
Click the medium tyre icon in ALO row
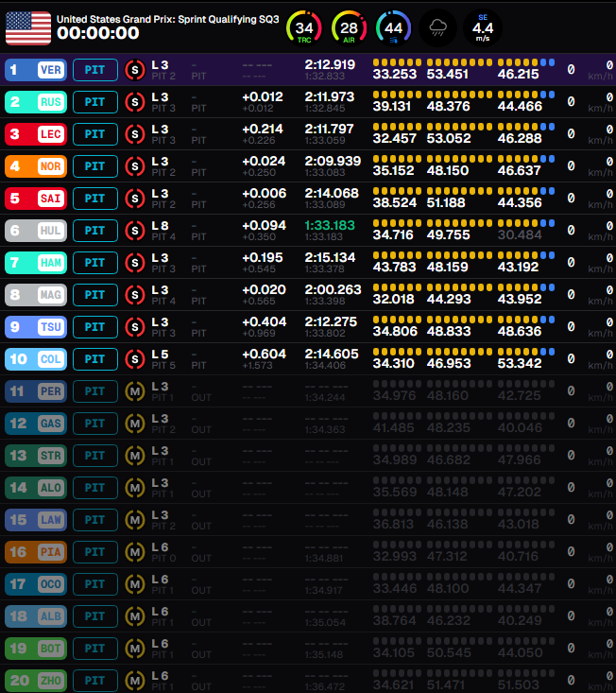tap(135, 488)
